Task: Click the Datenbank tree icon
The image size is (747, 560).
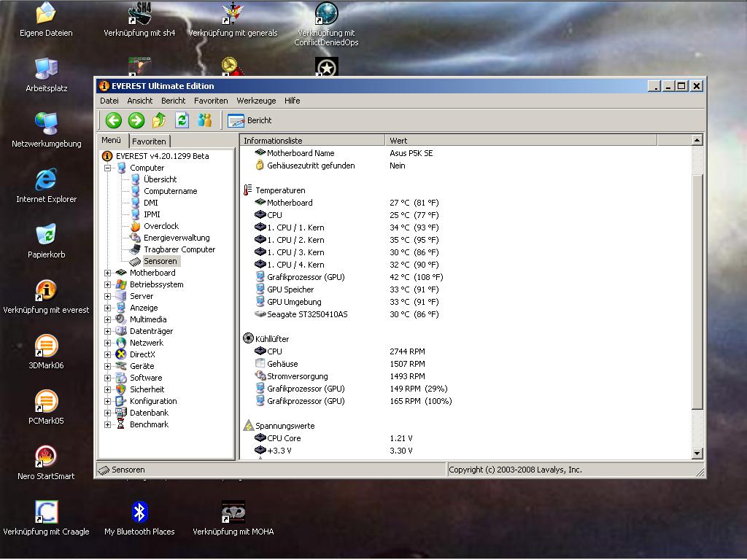Action: tap(121, 413)
